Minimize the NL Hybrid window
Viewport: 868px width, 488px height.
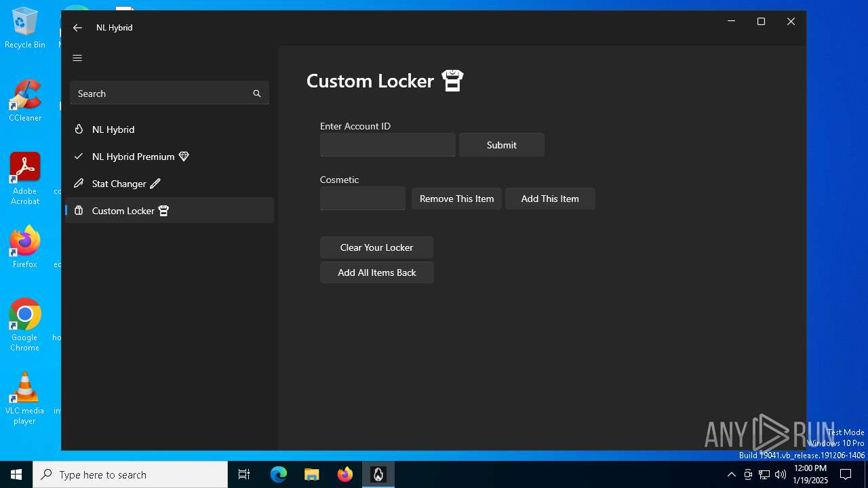[x=731, y=22]
